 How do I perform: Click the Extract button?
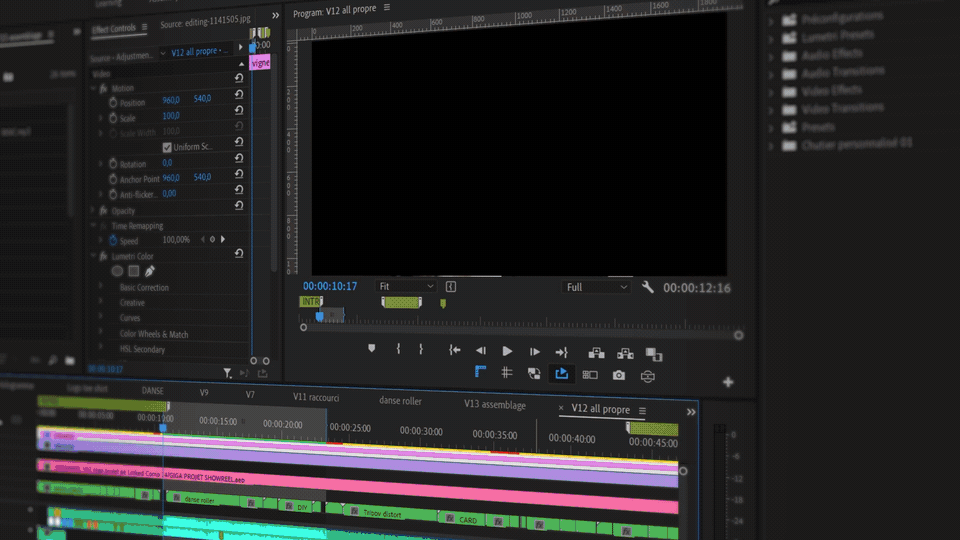(x=625, y=353)
